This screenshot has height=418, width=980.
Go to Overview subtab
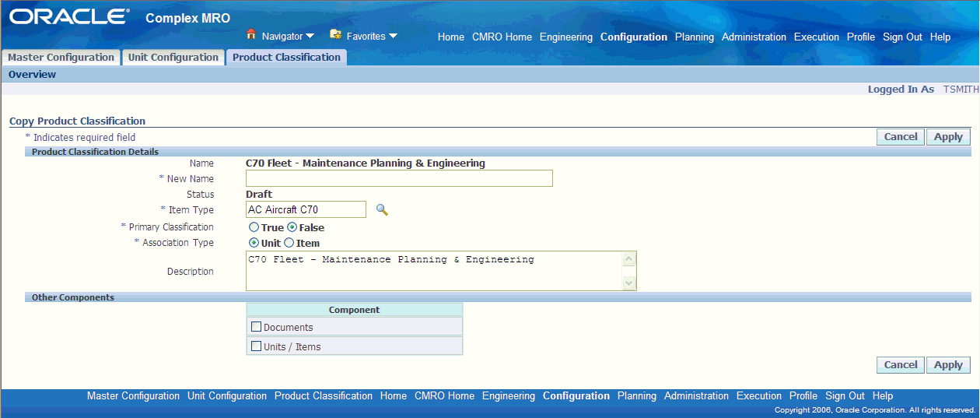pos(32,75)
